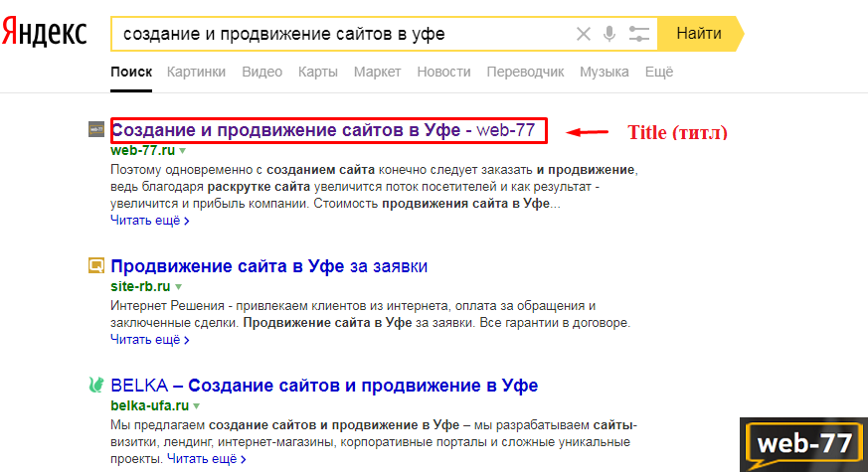Click the belka-ufa.ru green favicon

[96, 385]
